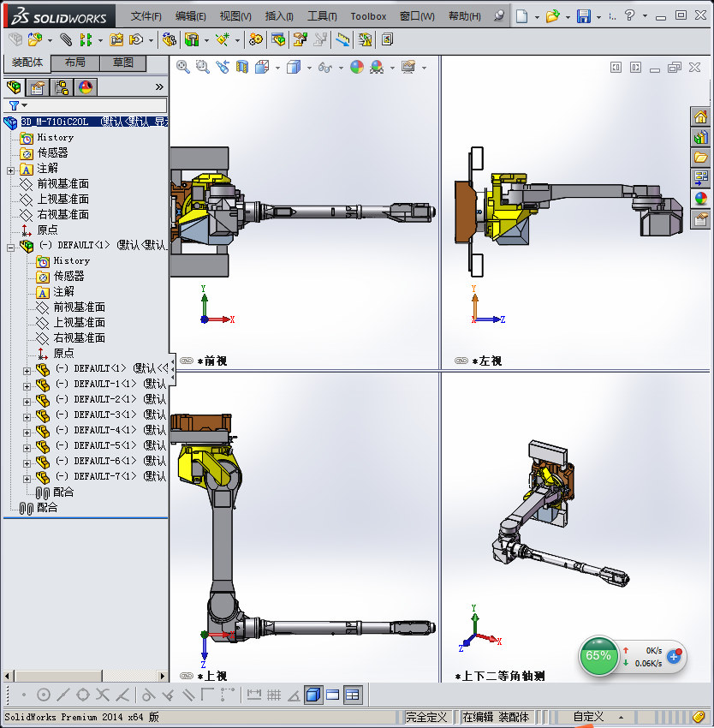This screenshot has width=714, height=728.
Task: Toggle the center point snap circle icon
Action: [x=43, y=695]
